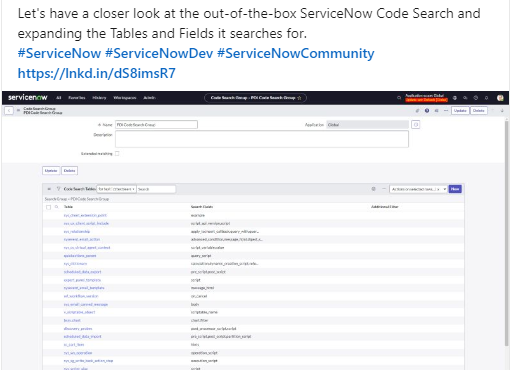
Task: Click the Code Search Group breadcrumb pill
Action: point(256,98)
